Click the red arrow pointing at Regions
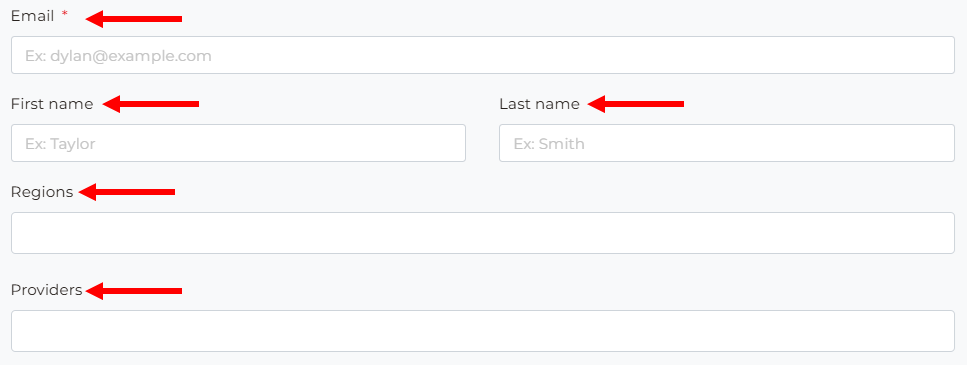Viewport: 967px width, 365px height. (x=127, y=192)
